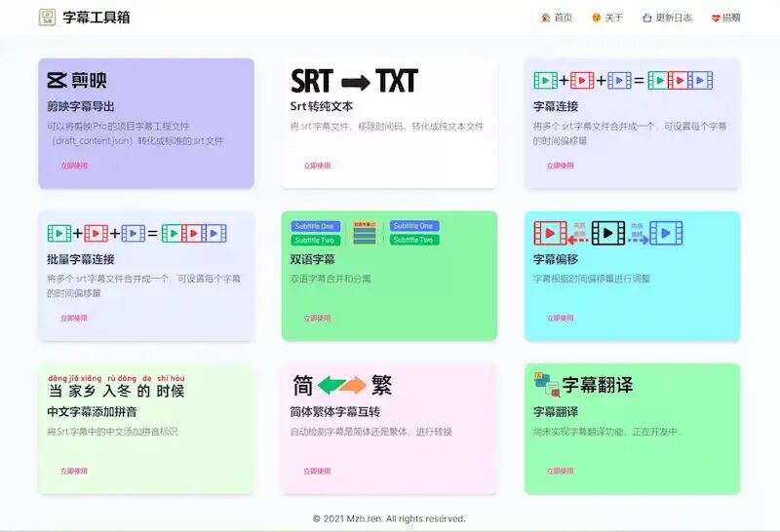
Task: Click 立即使用 in 剪映字幕导出 card
Action: pos(74,166)
